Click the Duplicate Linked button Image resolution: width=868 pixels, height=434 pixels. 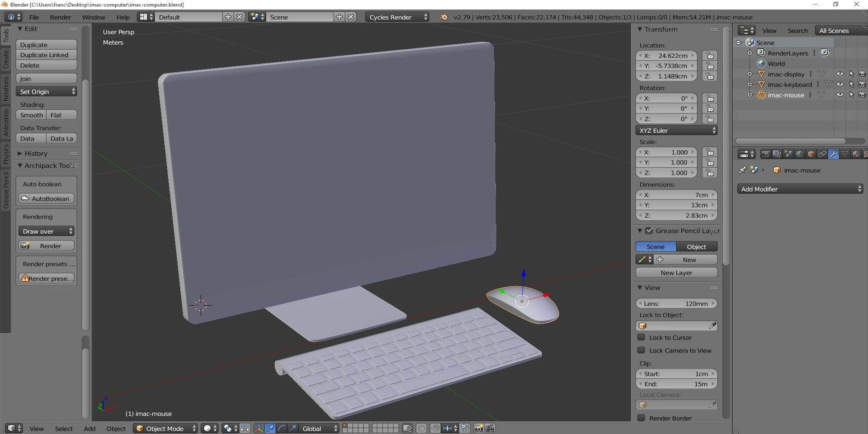[46, 55]
